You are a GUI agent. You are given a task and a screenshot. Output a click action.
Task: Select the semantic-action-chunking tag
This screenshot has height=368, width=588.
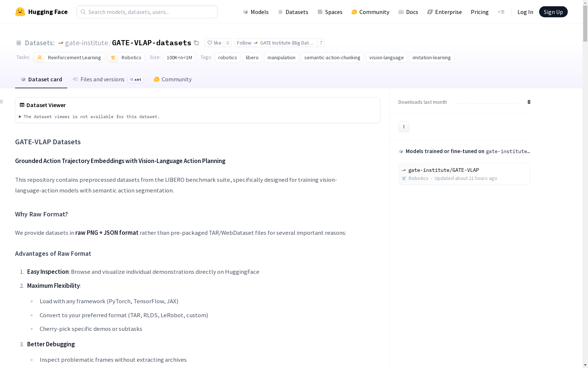(332, 57)
